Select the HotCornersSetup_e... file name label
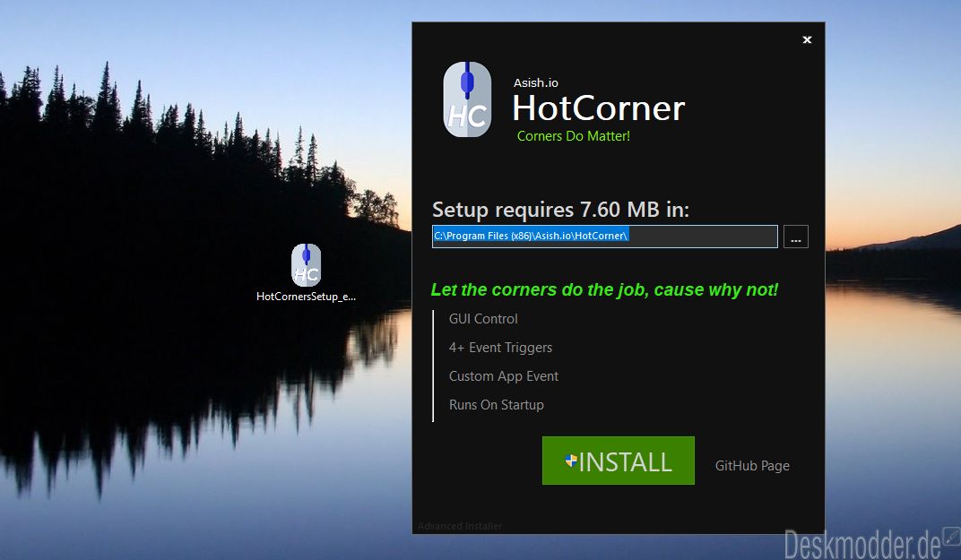 click(x=306, y=297)
